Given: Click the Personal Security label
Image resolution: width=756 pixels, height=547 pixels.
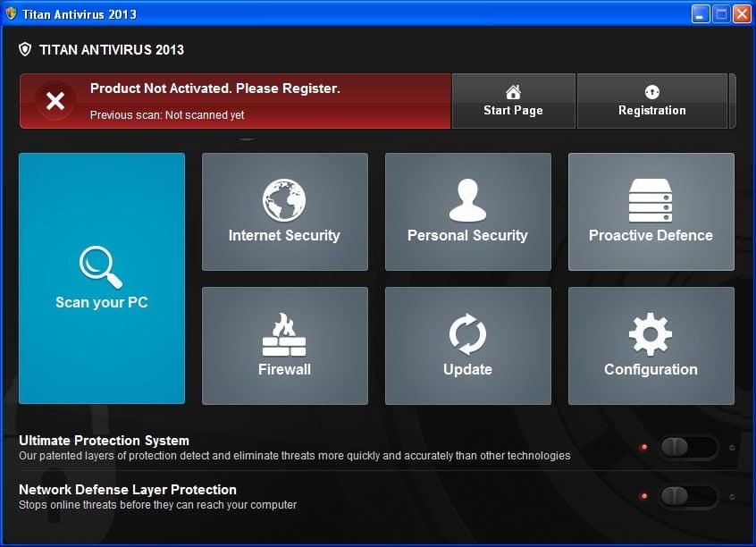Looking at the screenshot, I should coord(467,235).
